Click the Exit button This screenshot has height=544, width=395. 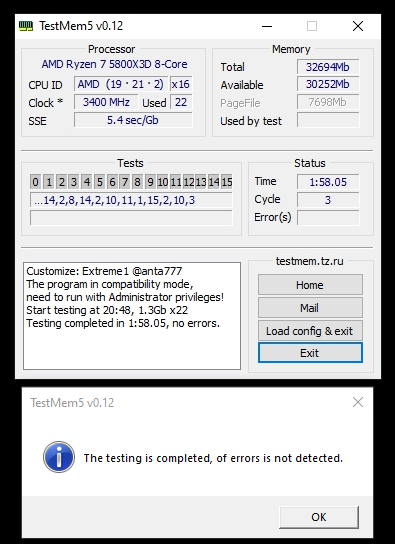[x=310, y=353]
